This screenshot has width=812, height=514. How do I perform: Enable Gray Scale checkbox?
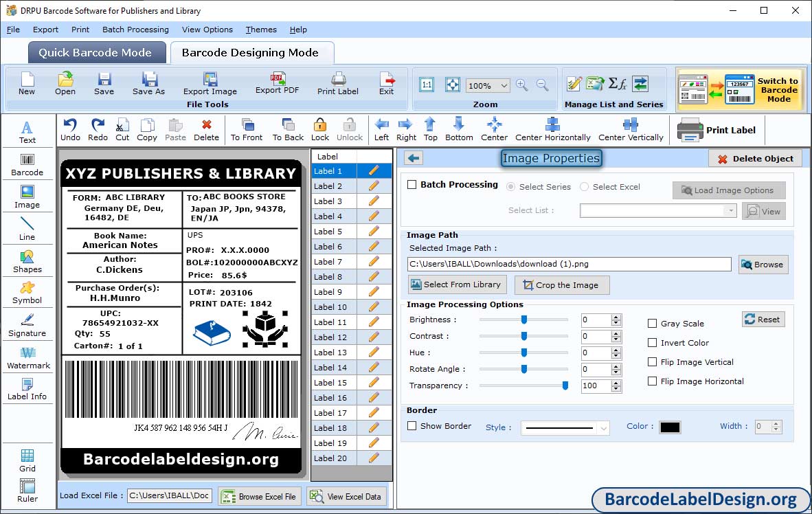[x=653, y=324]
